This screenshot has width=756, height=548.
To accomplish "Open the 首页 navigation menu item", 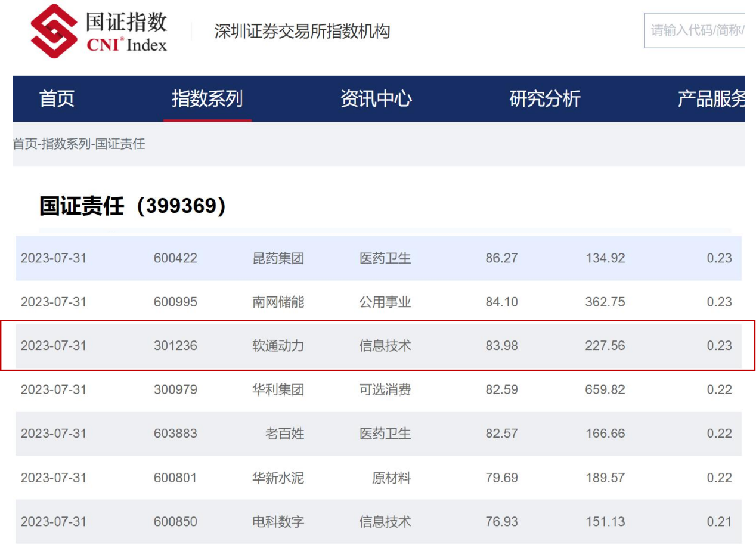I will pos(57,99).
